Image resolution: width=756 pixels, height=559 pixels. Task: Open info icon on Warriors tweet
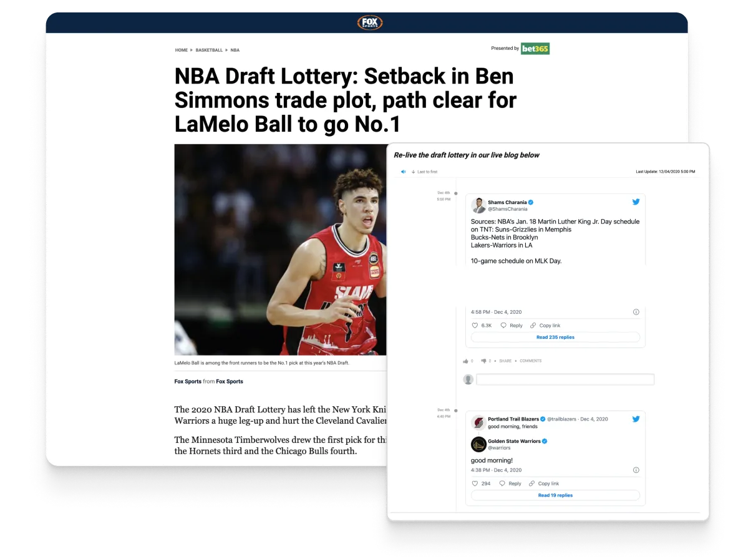pos(636,470)
